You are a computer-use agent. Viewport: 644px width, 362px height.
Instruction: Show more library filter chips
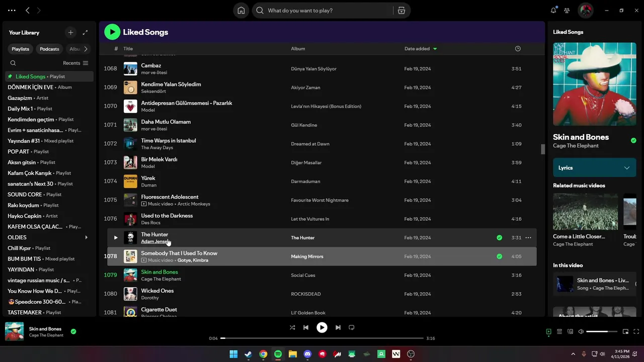point(86,49)
